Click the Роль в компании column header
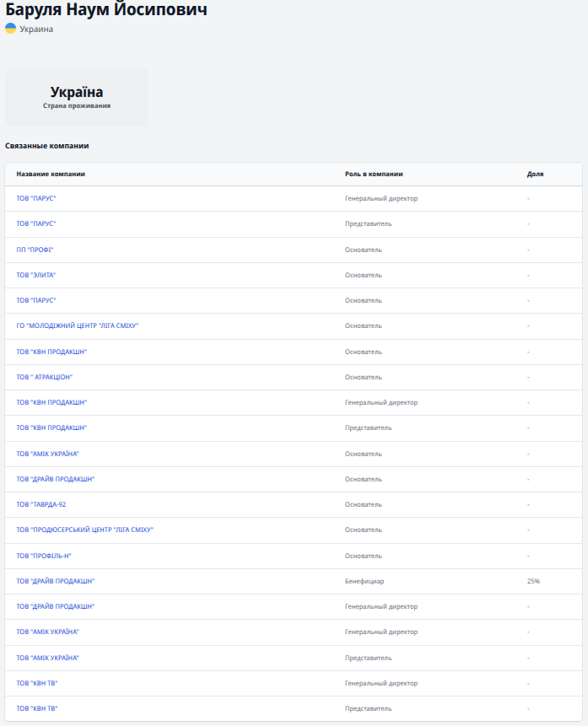 [x=374, y=174]
